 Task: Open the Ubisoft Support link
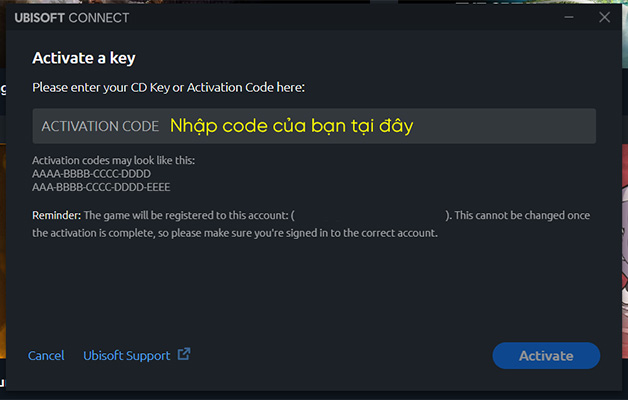[x=127, y=356]
